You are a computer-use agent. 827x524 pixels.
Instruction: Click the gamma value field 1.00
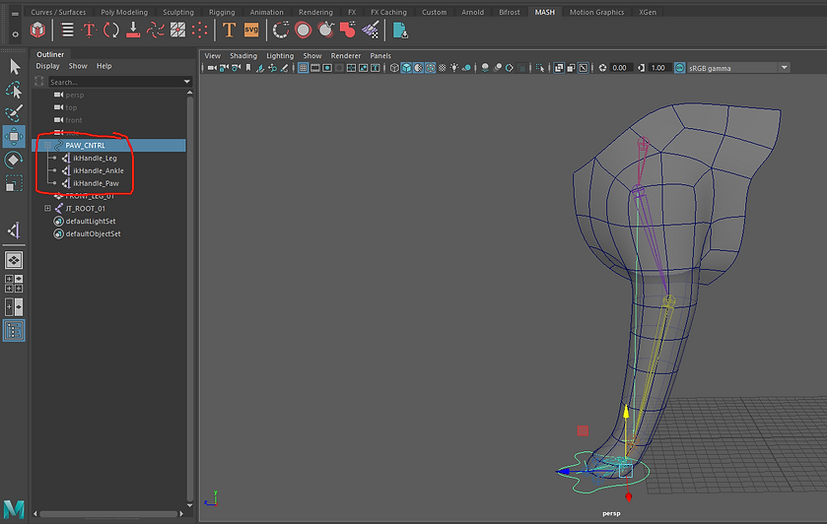pos(658,68)
